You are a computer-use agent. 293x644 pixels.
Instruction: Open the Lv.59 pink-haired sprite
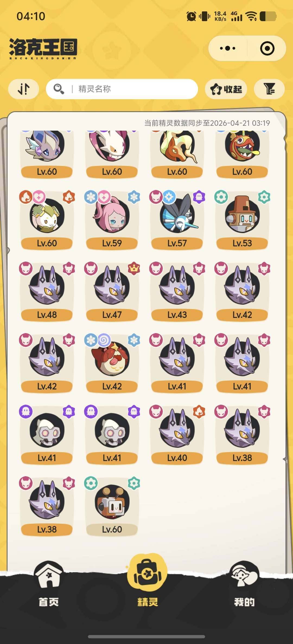(112, 220)
